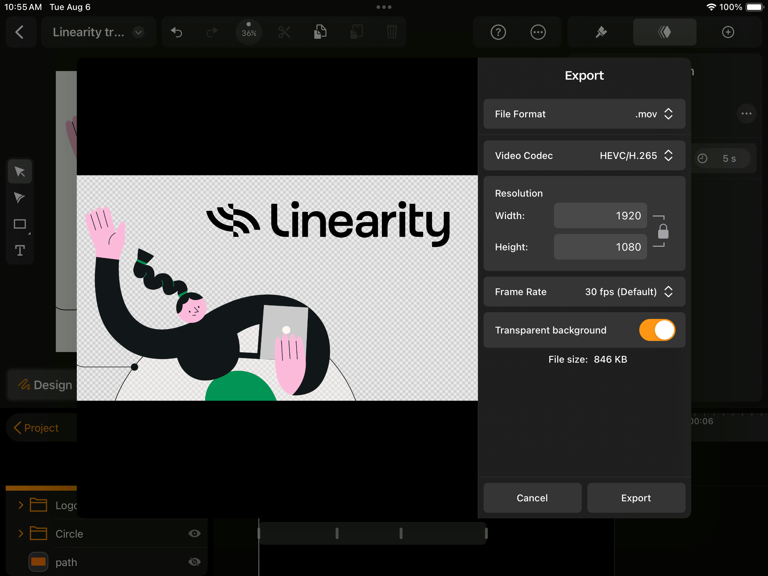Tap the battery status icon

tap(754, 7)
